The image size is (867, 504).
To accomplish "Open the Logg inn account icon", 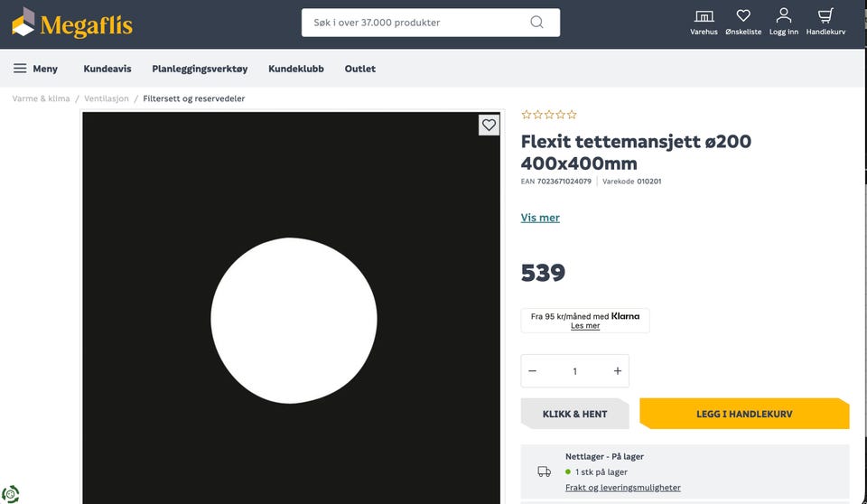I will click(x=784, y=23).
